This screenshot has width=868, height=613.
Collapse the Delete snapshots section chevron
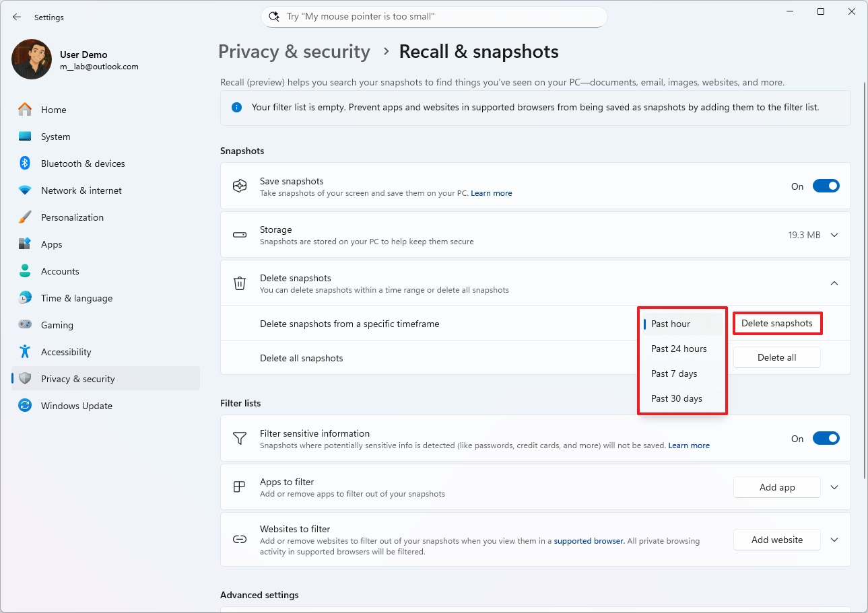(834, 283)
